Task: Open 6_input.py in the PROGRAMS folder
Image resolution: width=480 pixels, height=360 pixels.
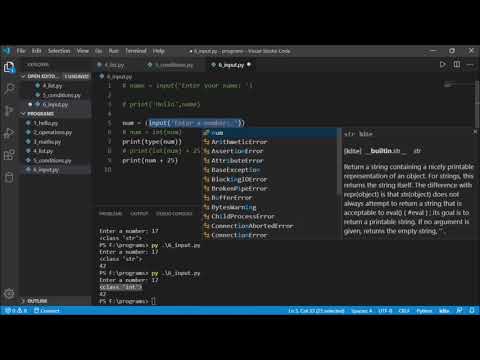Action: (x=56, y=170)
